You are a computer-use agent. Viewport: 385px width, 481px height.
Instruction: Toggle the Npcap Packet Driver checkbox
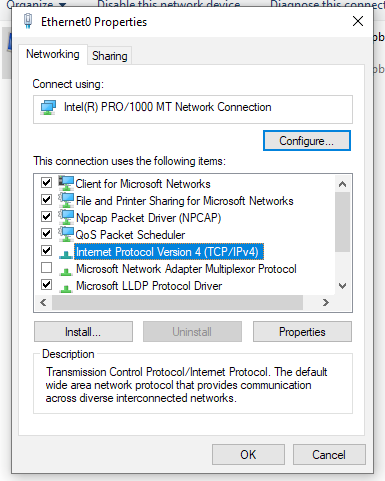click(x=46, y=217)
